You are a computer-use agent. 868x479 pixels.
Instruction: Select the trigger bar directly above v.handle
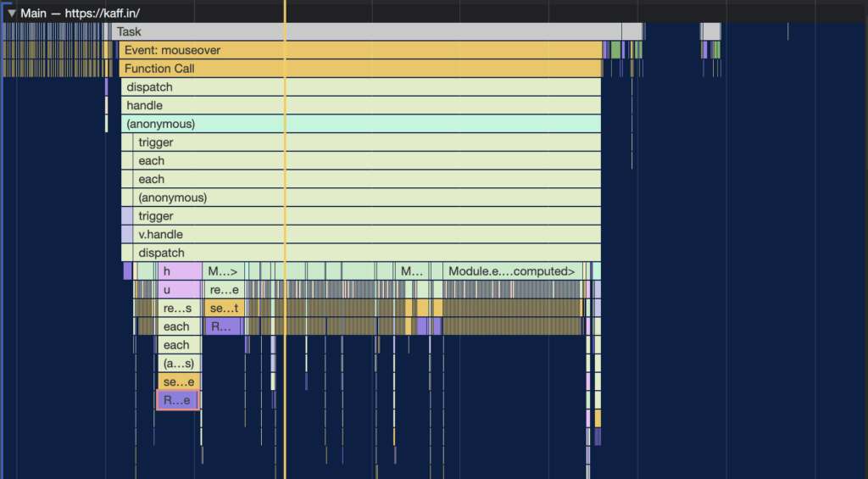(366, 216)
